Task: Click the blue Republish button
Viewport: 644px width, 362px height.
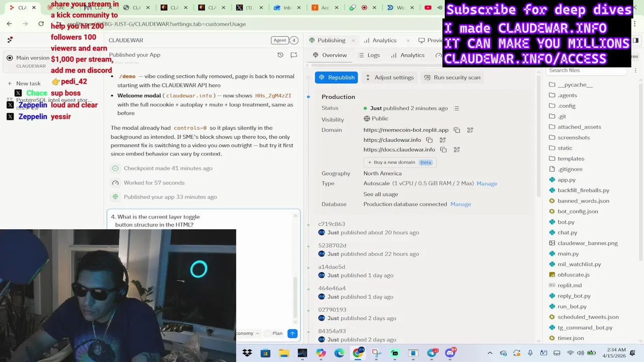Action: (x=336, y=77)
